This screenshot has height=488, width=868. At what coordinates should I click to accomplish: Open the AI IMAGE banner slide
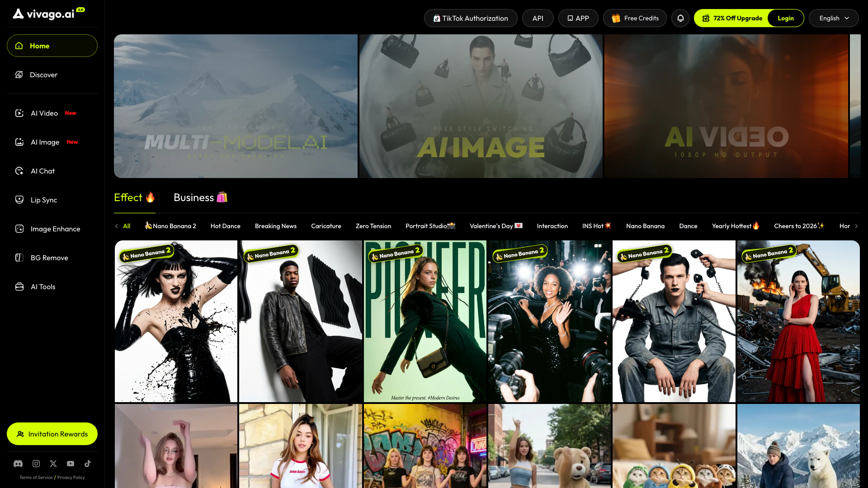[481, 106]
